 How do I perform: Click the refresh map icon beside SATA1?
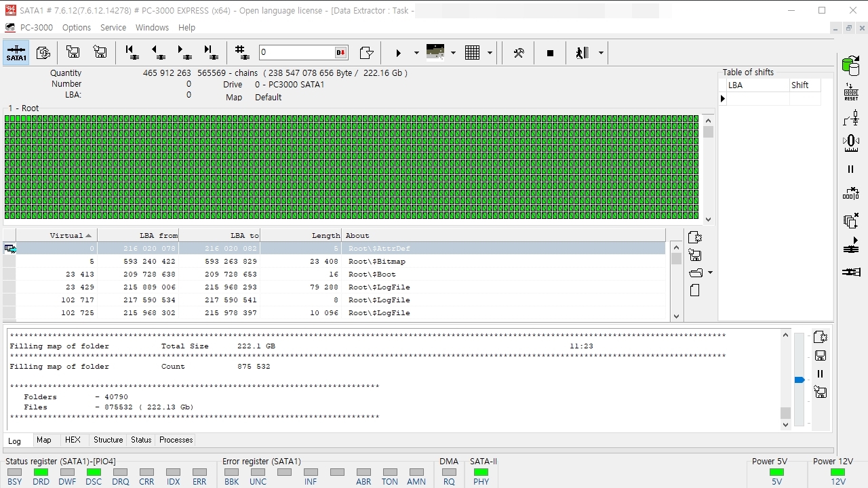click(x=43, y=53)
